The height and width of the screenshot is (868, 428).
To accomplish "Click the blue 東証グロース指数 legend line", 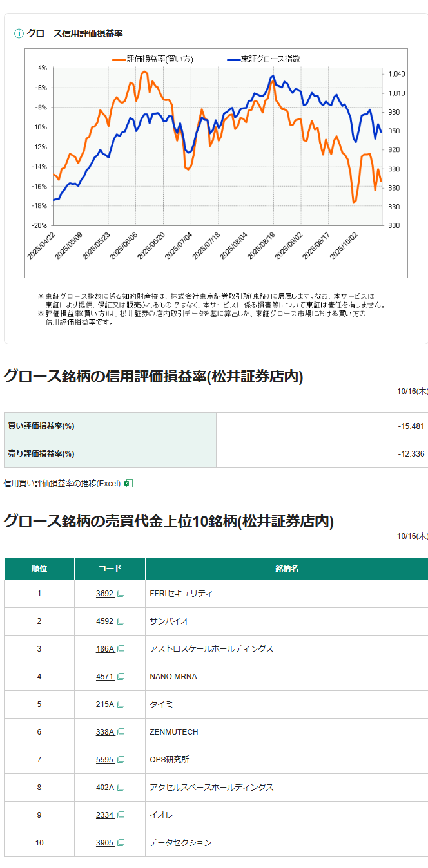I will pyautogui.click(x=233, y=59).
